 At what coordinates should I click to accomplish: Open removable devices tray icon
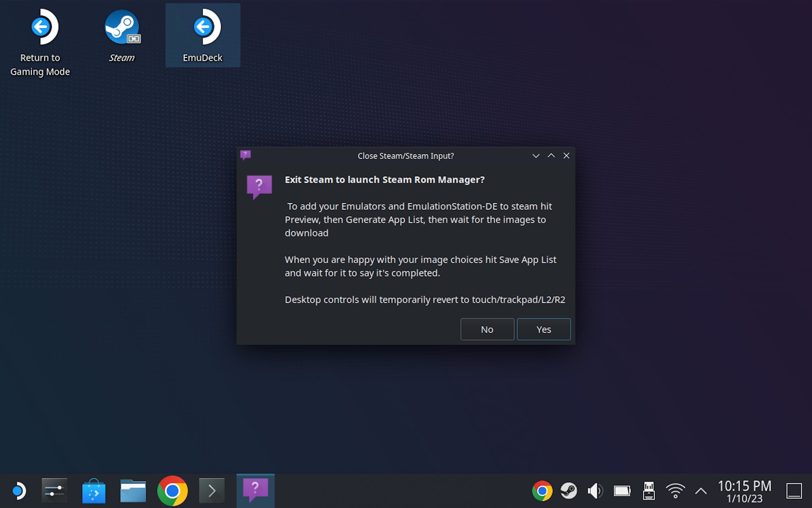[649, 491]
